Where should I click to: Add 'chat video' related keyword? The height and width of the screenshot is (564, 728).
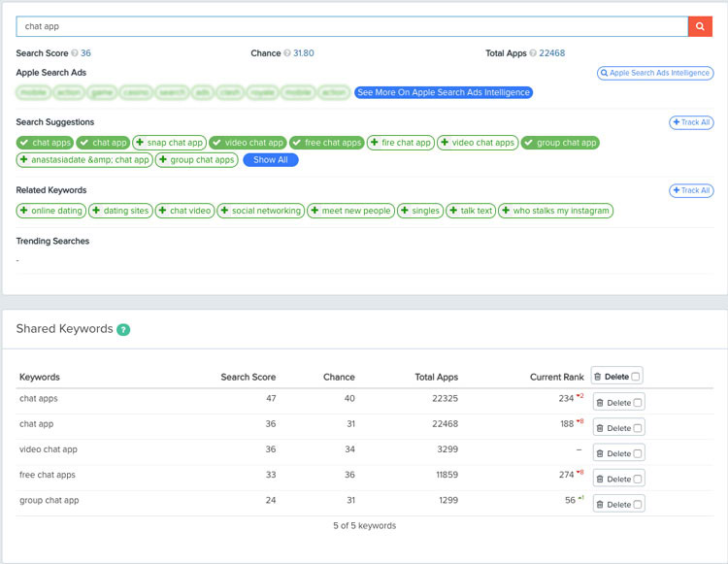pyautogui.click(x=184, y=211)
